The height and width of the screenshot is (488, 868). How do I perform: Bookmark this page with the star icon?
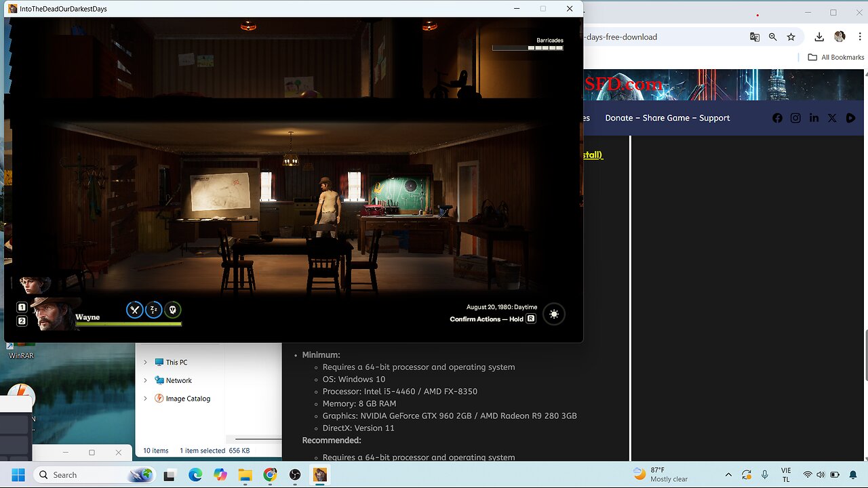[x=791, y=37]
